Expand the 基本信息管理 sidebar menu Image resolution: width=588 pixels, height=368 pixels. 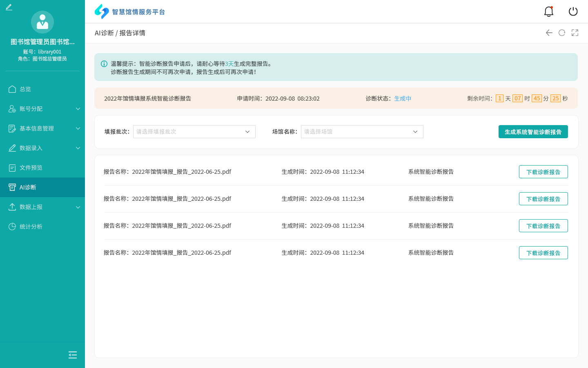point(42,128)
